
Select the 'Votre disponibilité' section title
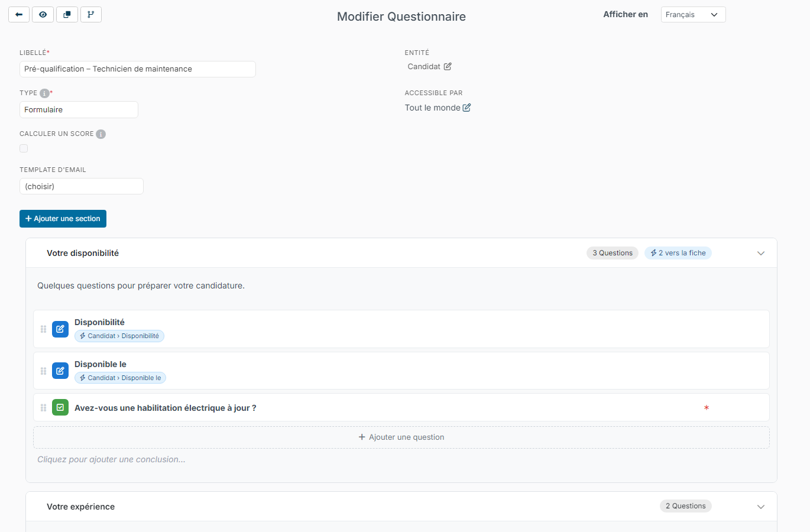pos(83,253)
